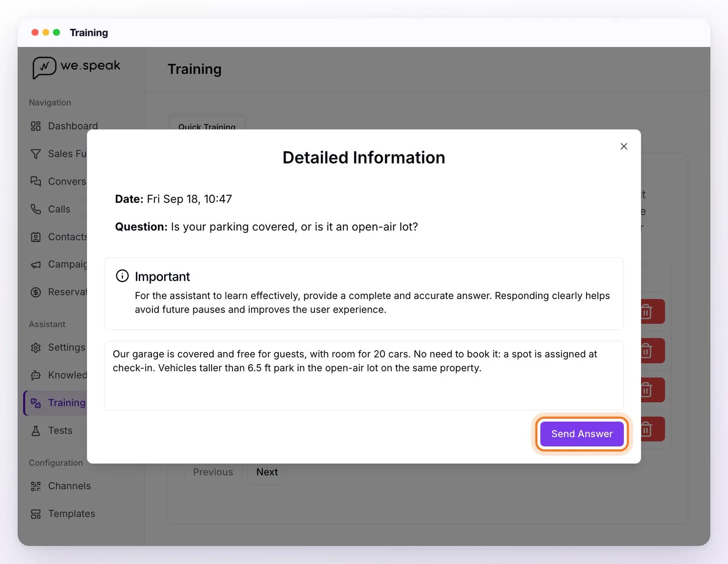
Task: Click into the answer text area
Action: click(x=364, y=376)
